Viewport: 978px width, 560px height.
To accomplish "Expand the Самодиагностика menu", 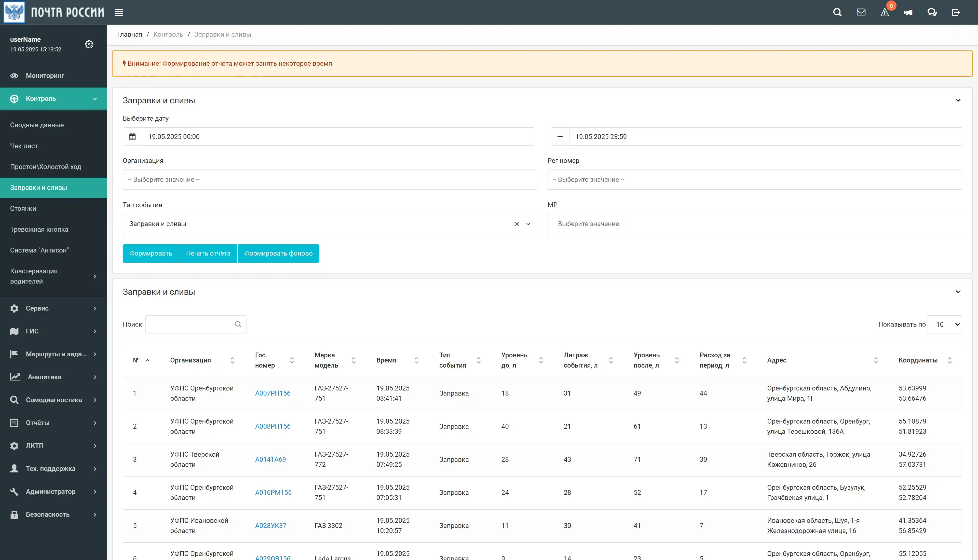I will tap(53, 400).
